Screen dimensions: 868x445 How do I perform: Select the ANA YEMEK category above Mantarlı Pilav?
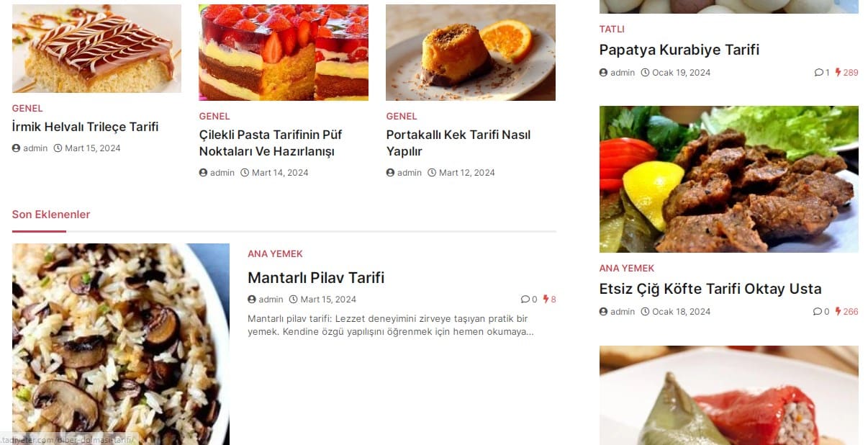click(x=275, y=254)
